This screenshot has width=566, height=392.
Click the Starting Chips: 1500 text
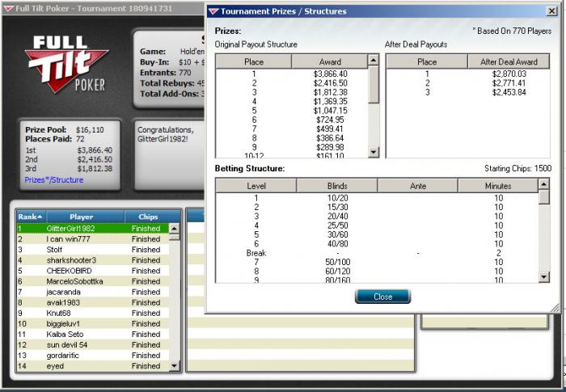517,169
